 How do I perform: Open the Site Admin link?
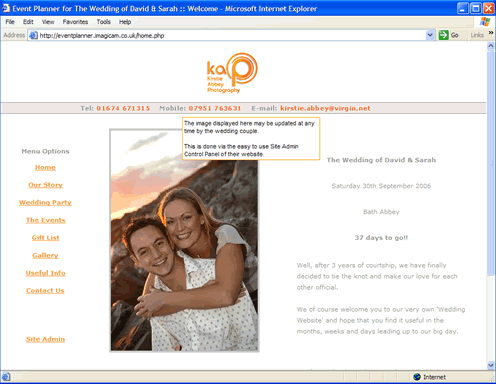point(46,339)
